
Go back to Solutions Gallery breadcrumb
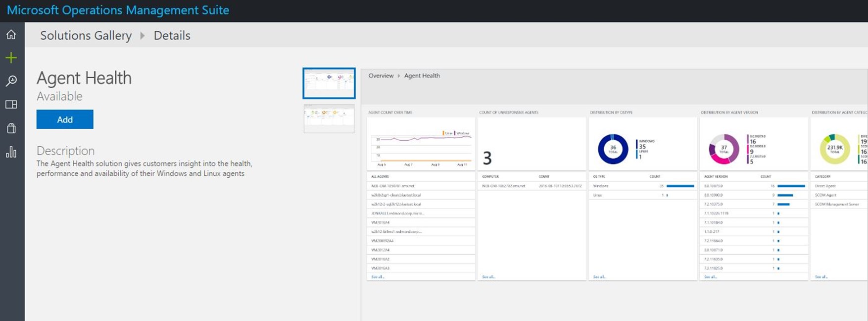point(86,36)
